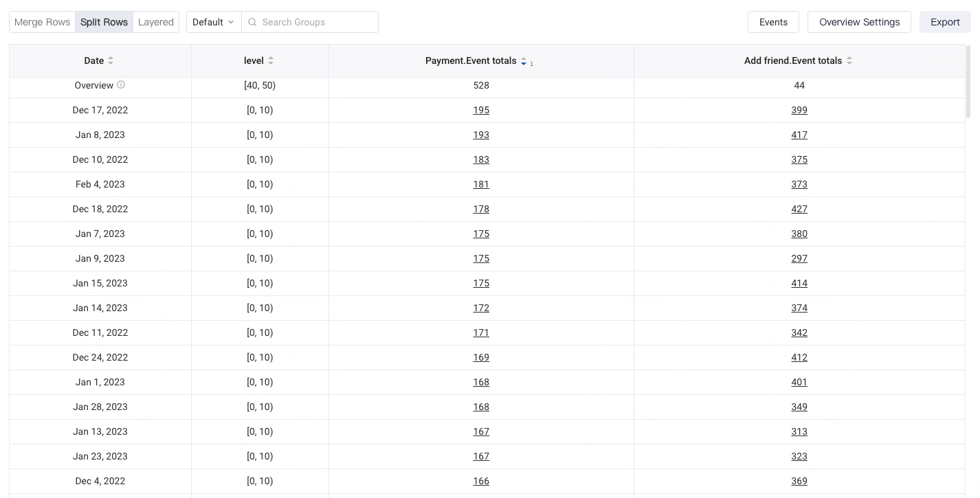Viewport: 980px width, 498px height.
Task: Open the Default dropdown
Action: pyautogui.click(x=214, y=22)
